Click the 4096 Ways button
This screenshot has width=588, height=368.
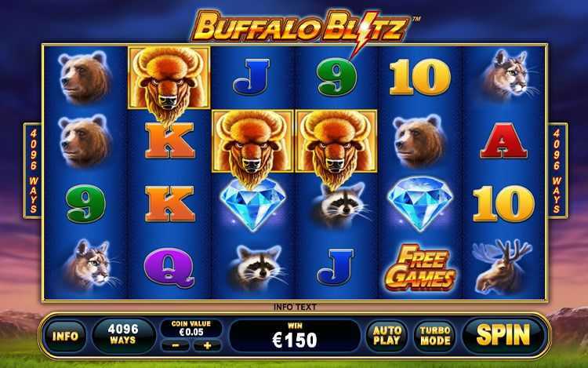click(x=123, y=334)
